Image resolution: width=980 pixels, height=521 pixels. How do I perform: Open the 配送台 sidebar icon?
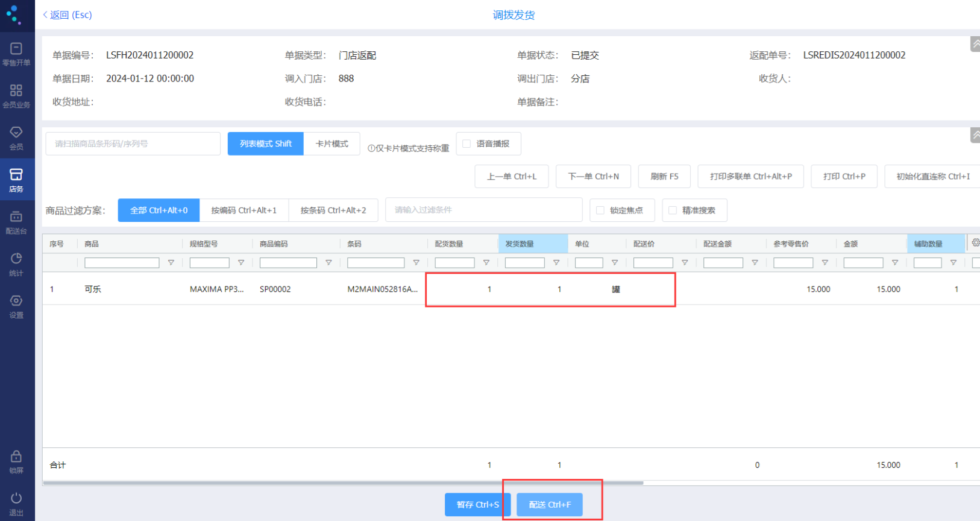click(16, 222)
